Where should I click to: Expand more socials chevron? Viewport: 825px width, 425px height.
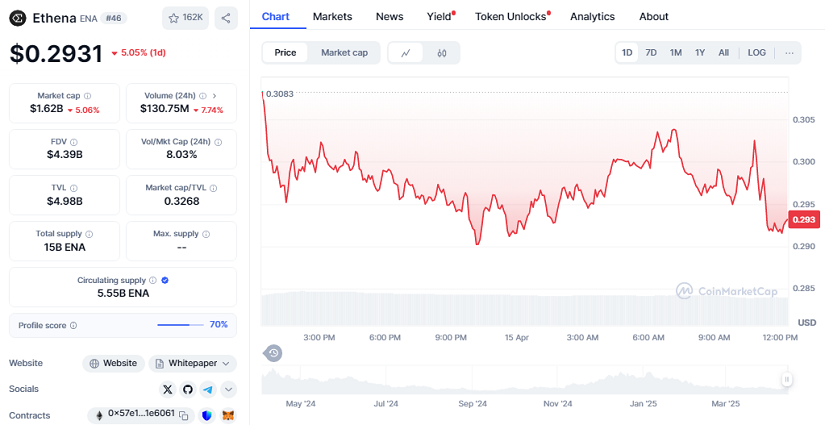pos(228,389)
